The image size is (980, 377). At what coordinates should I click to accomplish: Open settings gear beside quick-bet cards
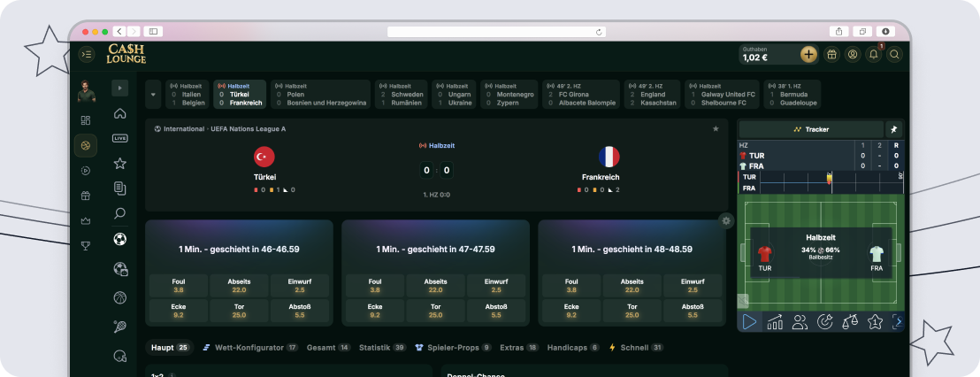pyautogui.click(x=725, y=220)
